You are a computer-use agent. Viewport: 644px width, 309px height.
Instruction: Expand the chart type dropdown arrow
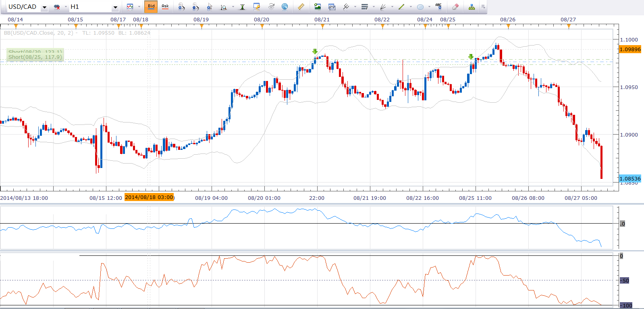tap(139, 7)
